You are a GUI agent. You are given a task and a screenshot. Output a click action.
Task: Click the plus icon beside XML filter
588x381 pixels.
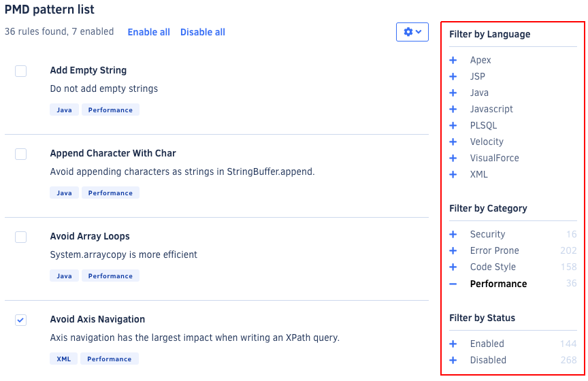pyautogui.click(x=453, y=175)
